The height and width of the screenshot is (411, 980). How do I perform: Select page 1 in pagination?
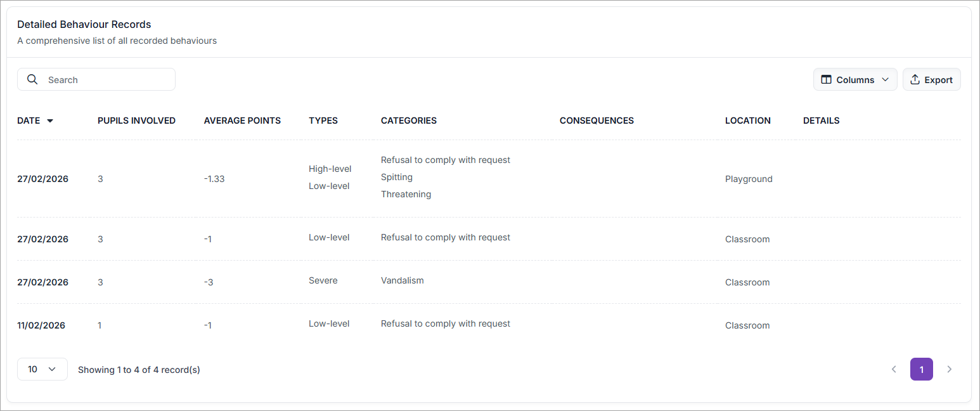pos(921,369)
